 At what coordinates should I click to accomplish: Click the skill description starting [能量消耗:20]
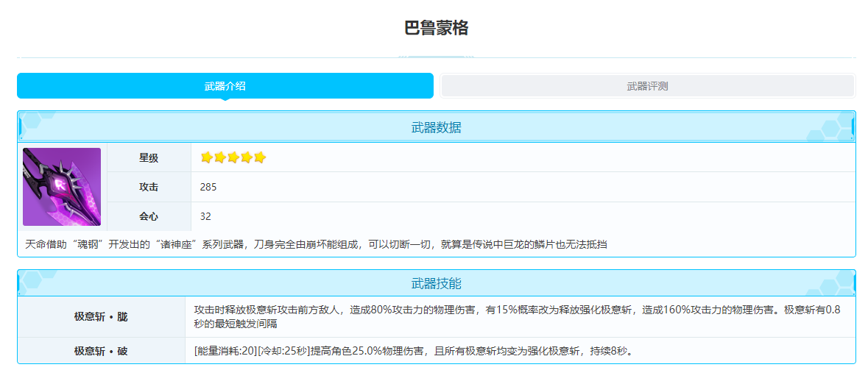tap(414, 351)
